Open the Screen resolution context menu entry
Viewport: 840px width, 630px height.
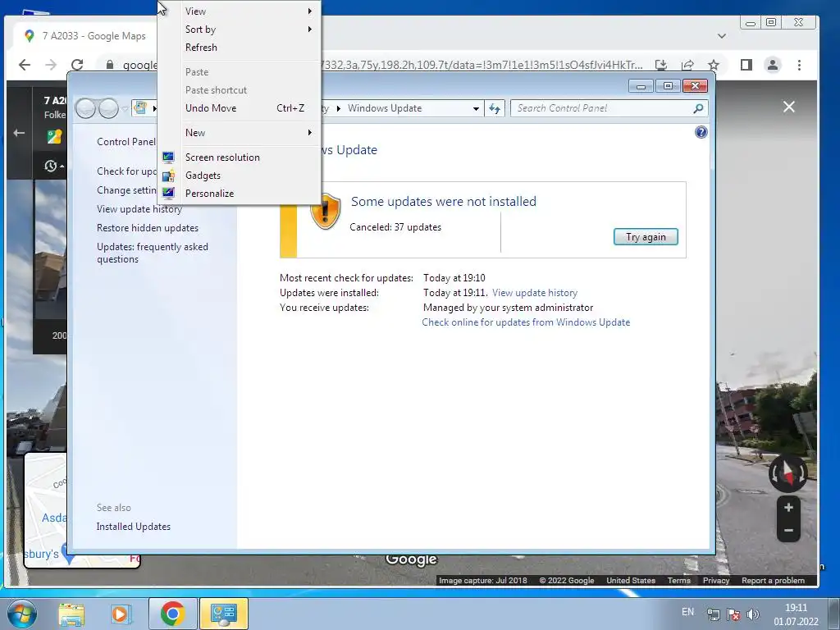222,157
